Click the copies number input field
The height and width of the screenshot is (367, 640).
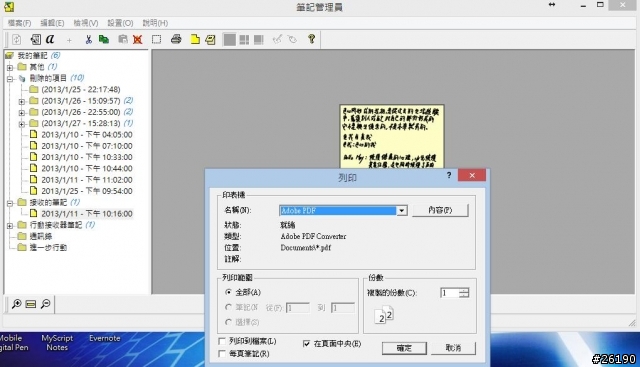coord(449,293)
